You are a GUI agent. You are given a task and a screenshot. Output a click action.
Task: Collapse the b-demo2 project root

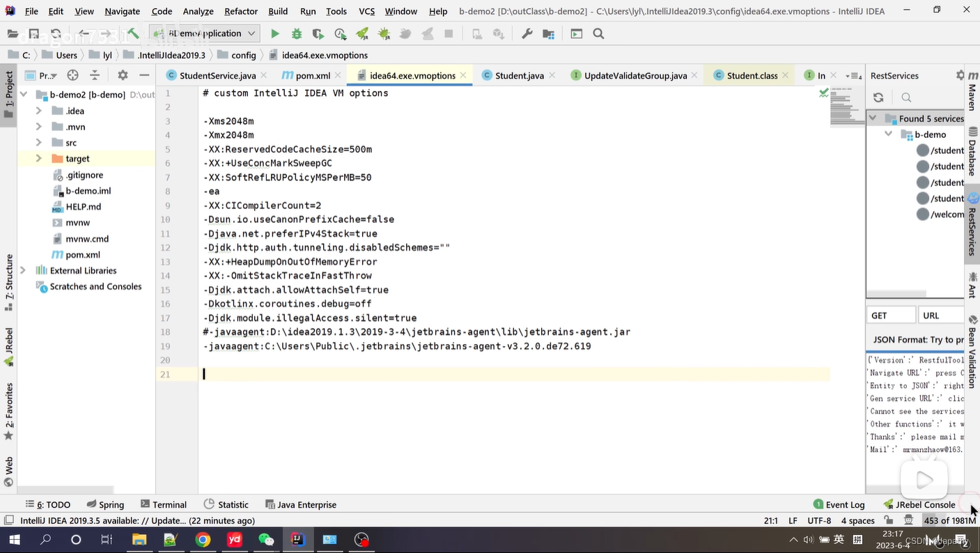(x=24, y=95)
